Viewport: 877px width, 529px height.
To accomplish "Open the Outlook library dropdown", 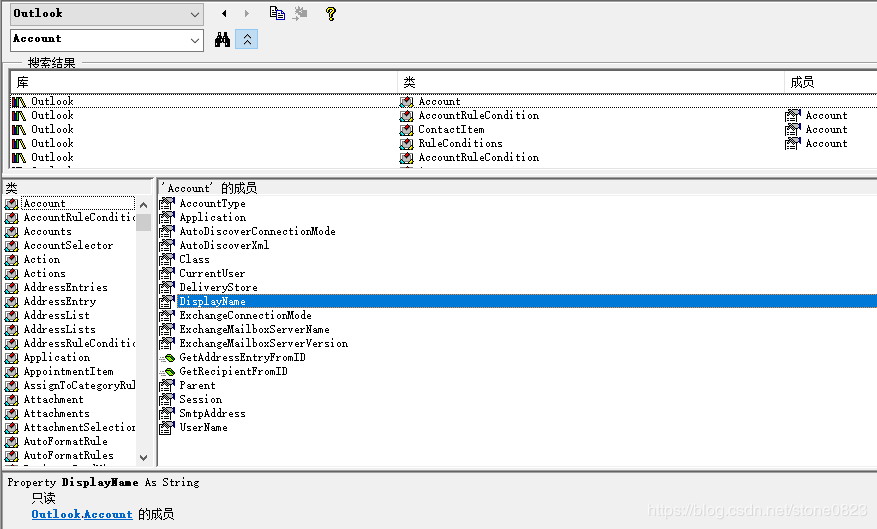I will [195, 14].
